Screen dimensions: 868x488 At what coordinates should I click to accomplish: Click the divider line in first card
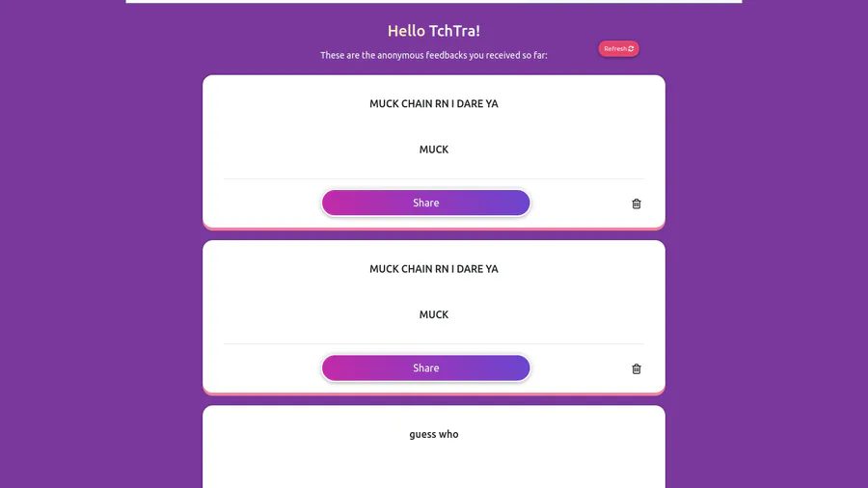(433, 178)
